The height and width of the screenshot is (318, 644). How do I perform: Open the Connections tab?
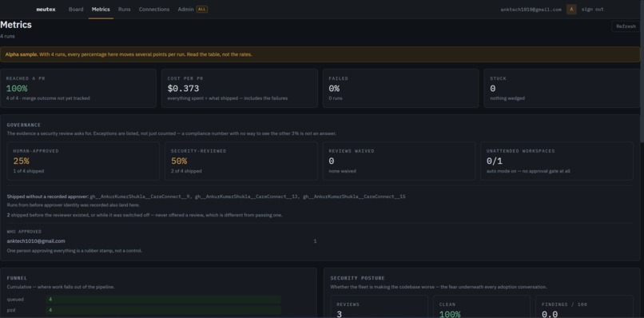[x=154, y=9]
